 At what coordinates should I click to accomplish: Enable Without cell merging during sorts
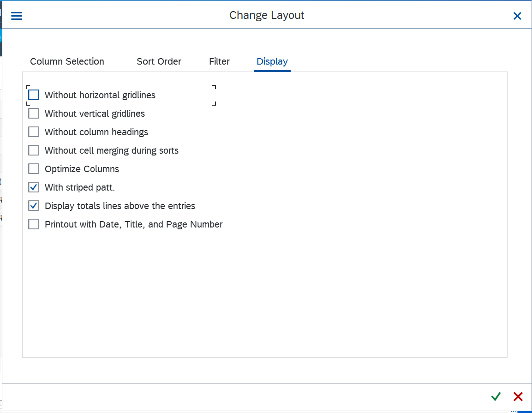coord(34,150)
